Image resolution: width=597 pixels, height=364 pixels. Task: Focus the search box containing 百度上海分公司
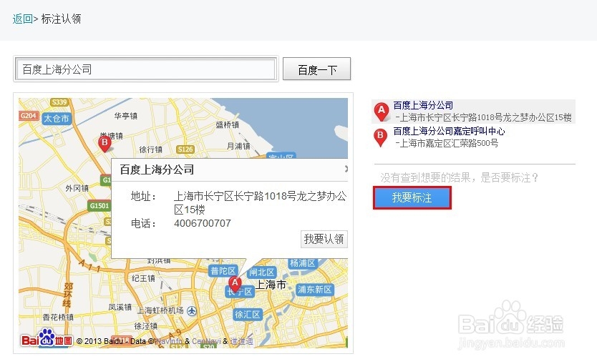(146, 69)
